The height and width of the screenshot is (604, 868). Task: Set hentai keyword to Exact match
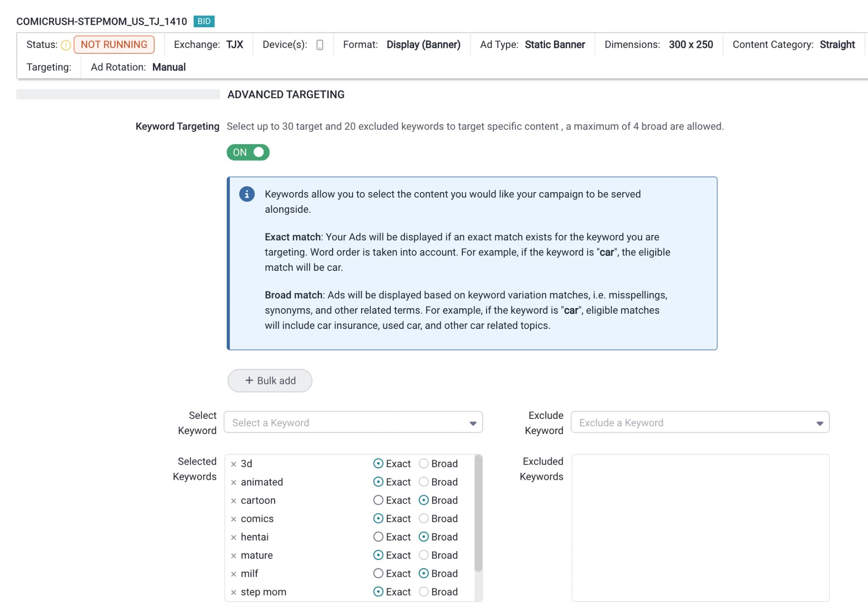coord(378,537)
